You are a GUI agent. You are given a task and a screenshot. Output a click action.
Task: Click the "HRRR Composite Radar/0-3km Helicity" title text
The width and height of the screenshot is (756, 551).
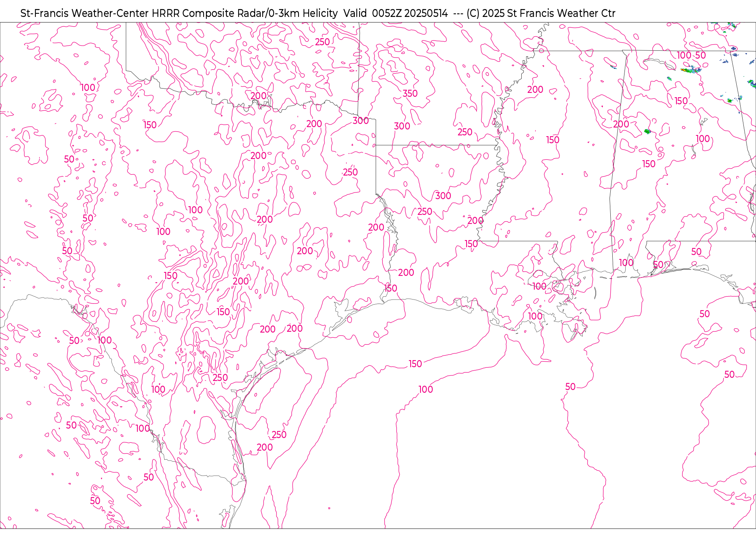pos(245,13)
